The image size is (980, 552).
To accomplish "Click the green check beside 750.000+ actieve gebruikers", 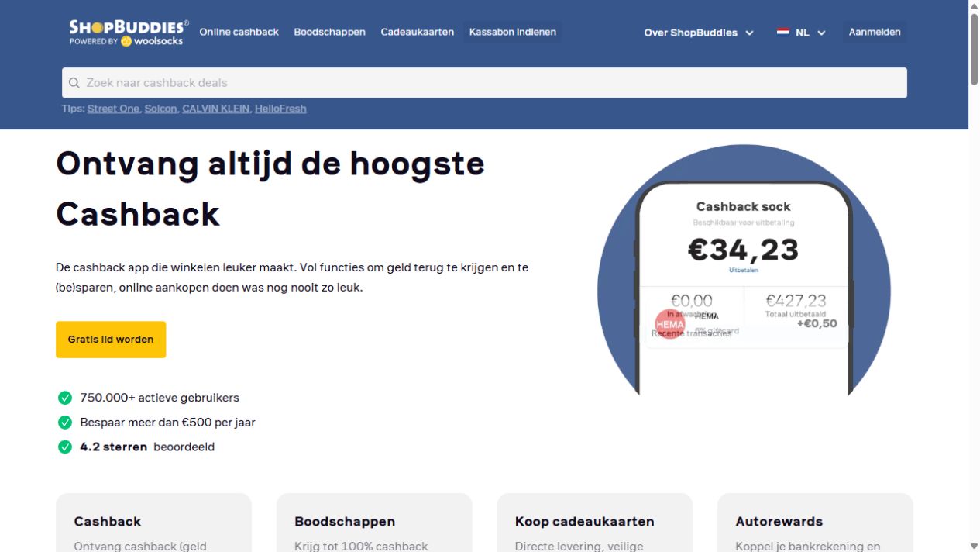I will point(65,398).
